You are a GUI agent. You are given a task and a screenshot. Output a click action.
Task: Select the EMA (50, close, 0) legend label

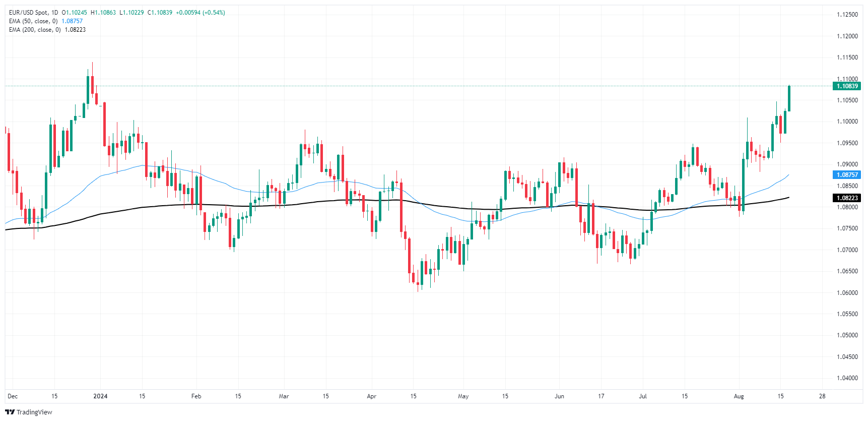33,21
